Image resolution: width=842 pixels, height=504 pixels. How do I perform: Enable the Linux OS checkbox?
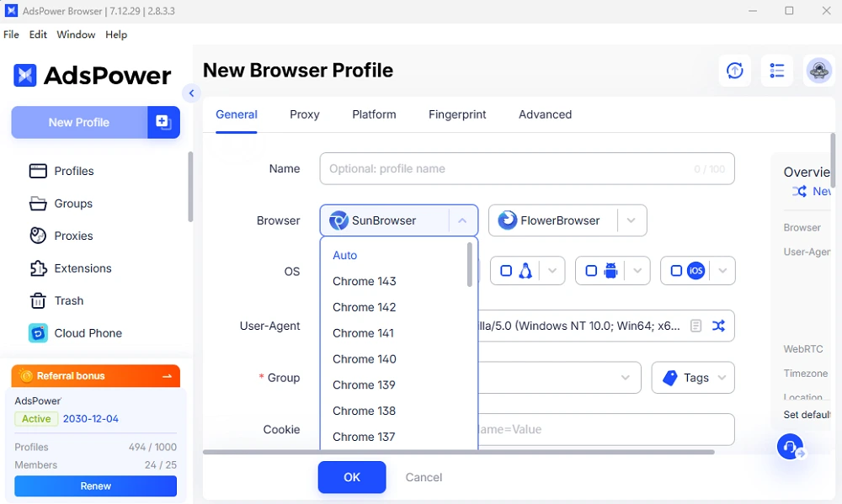coord(507,271)
